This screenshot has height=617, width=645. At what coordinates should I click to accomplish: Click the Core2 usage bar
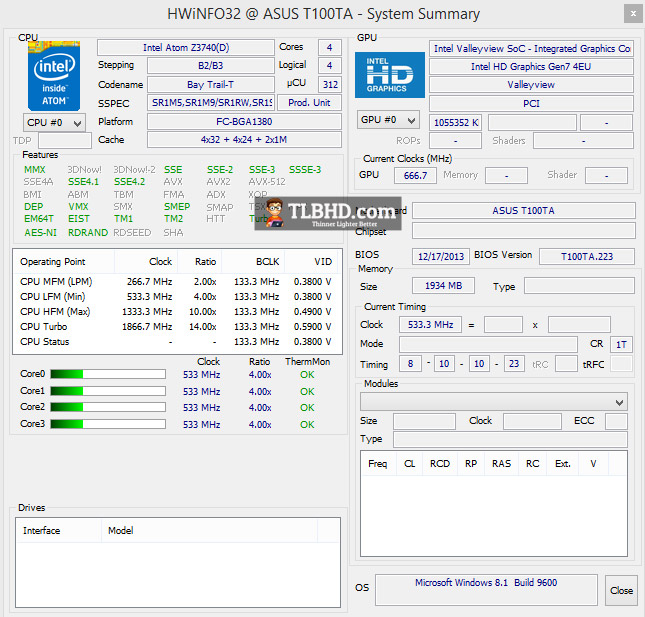(108, 407)
